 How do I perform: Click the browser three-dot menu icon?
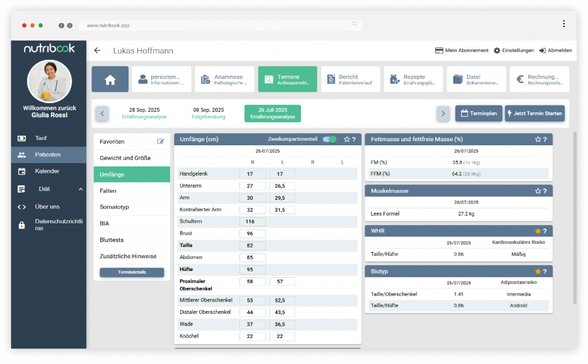coord(564,24)
